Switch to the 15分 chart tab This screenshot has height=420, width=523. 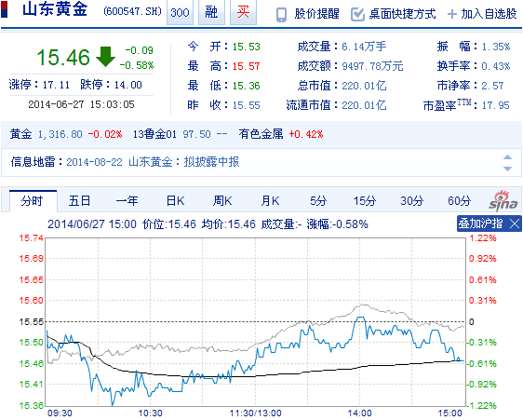coord(364,201)
